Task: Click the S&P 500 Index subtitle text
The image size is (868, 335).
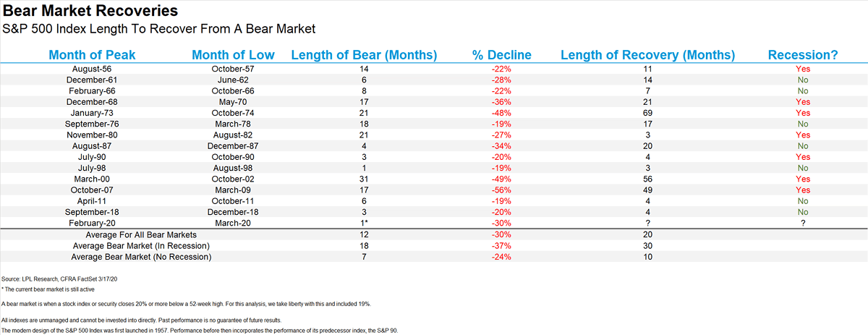Action: 159,29
